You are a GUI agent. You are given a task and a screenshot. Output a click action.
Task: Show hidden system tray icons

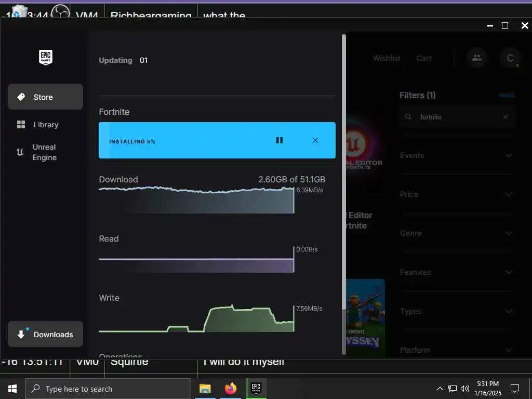click(x=440, y=389)
